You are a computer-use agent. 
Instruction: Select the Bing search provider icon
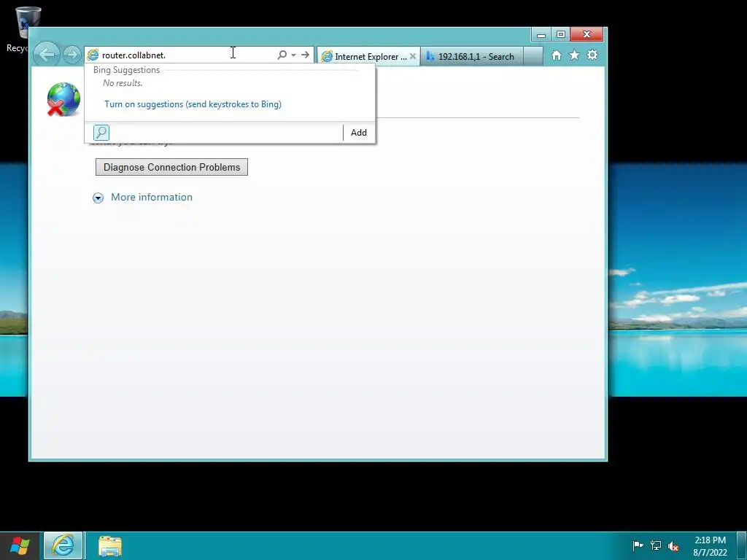pyautogui.click(x=101, y=133)
